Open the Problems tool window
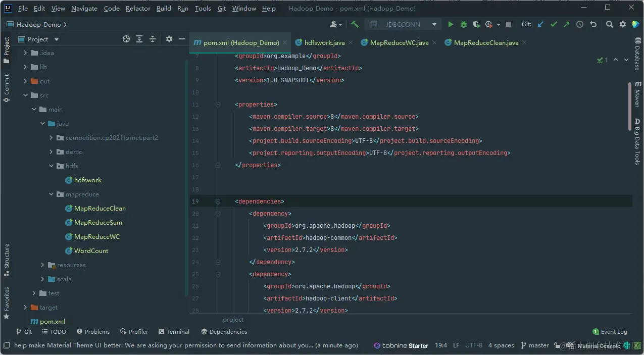The image size is (644, 355). 93,332
